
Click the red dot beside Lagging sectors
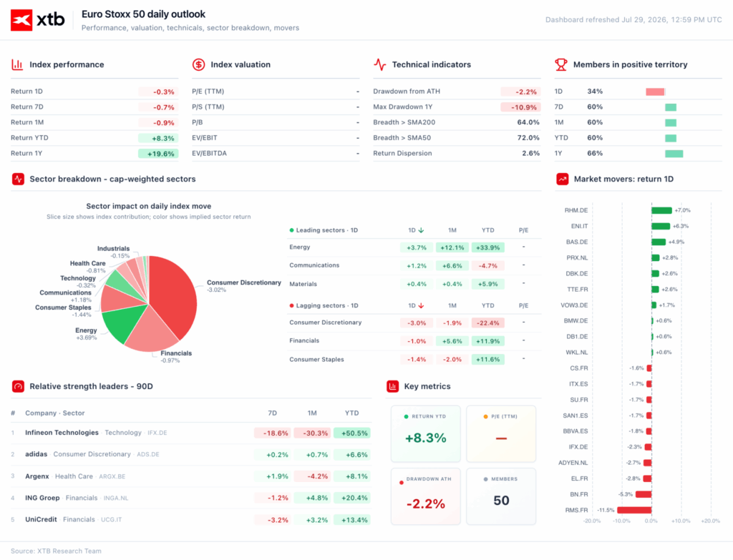click(x=292, y=305)
